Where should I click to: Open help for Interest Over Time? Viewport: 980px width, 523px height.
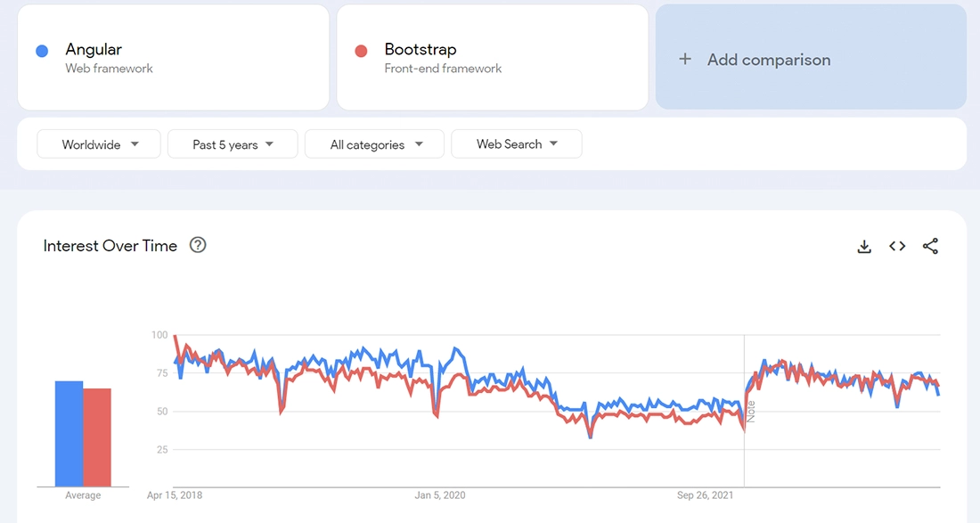(198, 245)
